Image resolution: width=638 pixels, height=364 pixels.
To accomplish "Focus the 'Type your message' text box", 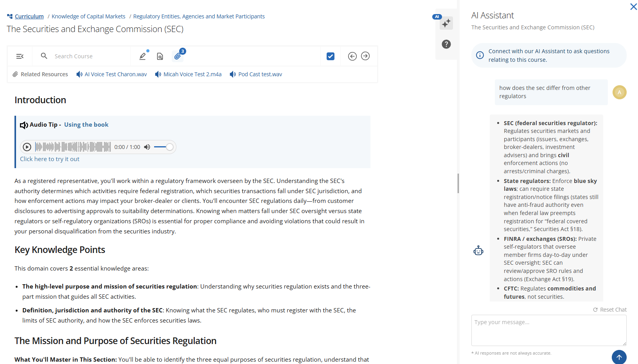I will (x=549, y=330).
